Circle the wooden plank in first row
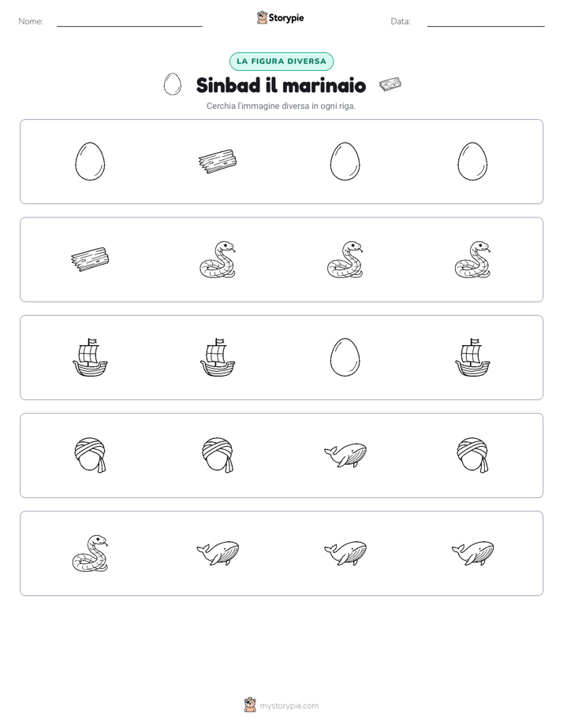Viewport: 563px width, 728px height. point(218,161)
